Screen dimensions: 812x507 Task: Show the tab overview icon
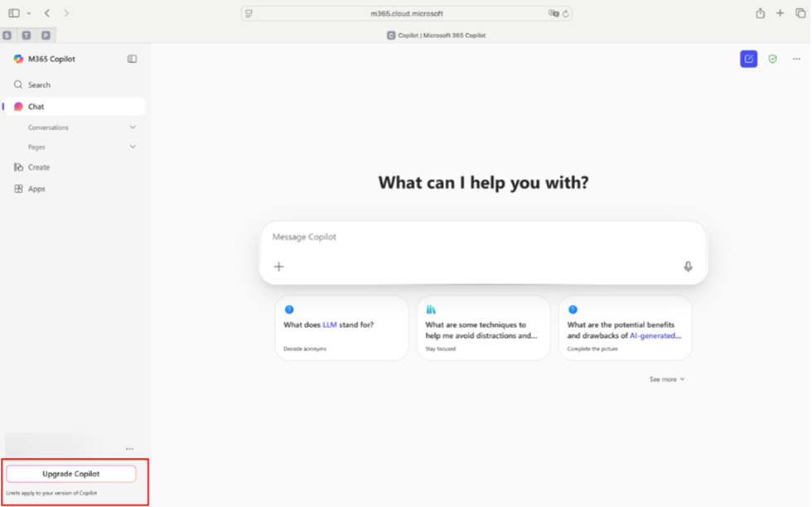point(800,13)
